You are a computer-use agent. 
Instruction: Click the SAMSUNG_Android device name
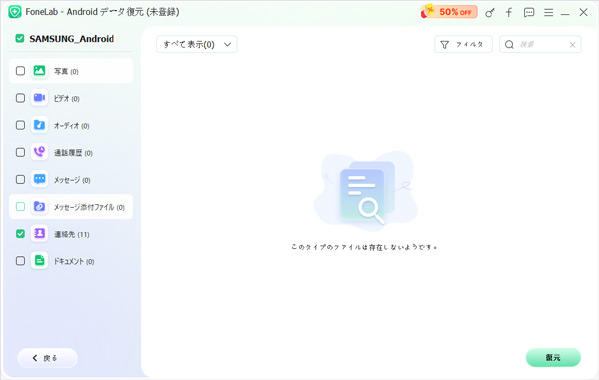71,39
